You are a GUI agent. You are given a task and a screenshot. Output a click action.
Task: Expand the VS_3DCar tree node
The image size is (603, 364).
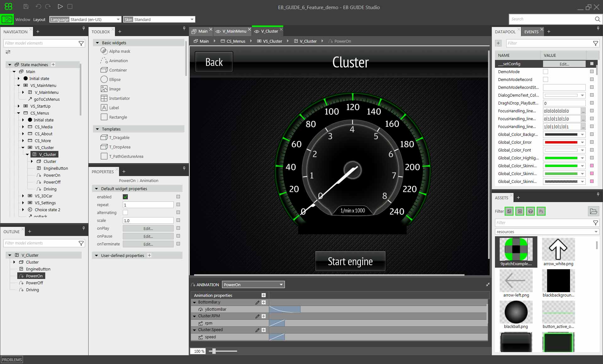point(23,196)
